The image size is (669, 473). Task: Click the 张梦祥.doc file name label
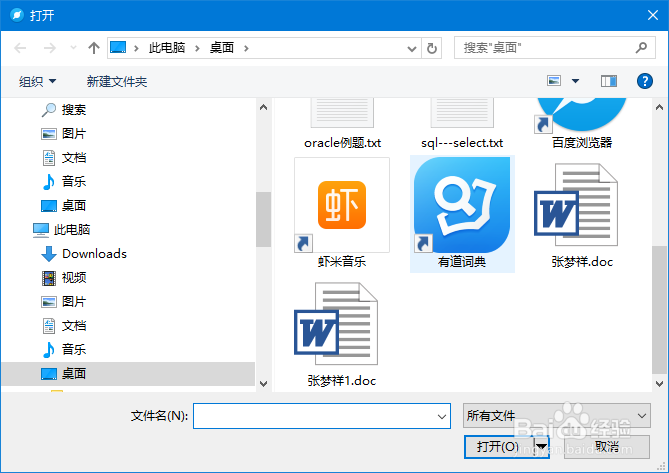tap(582, 261)
